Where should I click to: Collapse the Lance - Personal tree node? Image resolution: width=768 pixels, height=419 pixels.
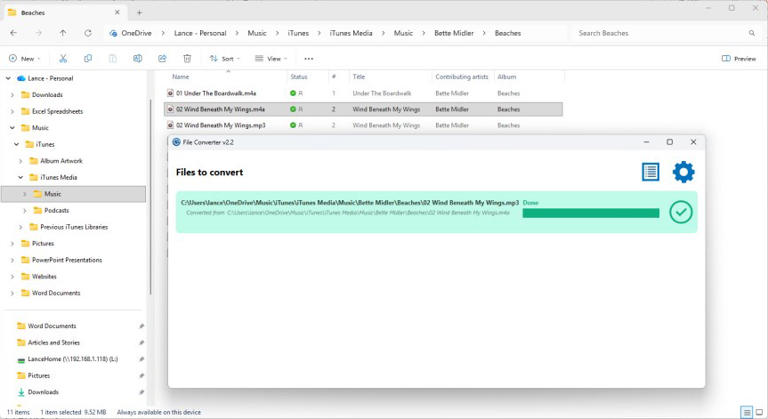click(x=8, y=78)
